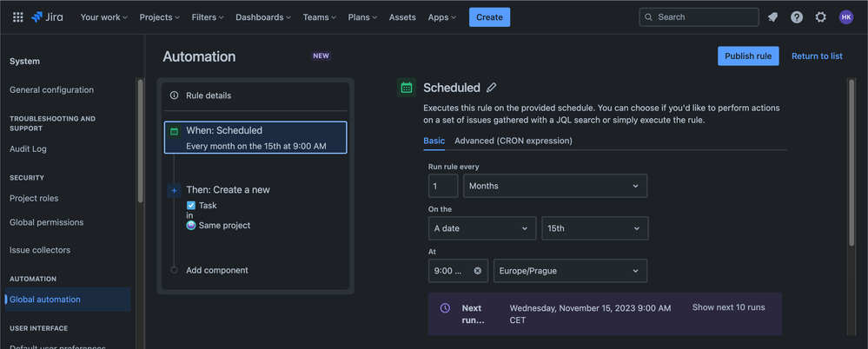Click the Run rule every number field
868x349 pixels.
click(443, 186)
